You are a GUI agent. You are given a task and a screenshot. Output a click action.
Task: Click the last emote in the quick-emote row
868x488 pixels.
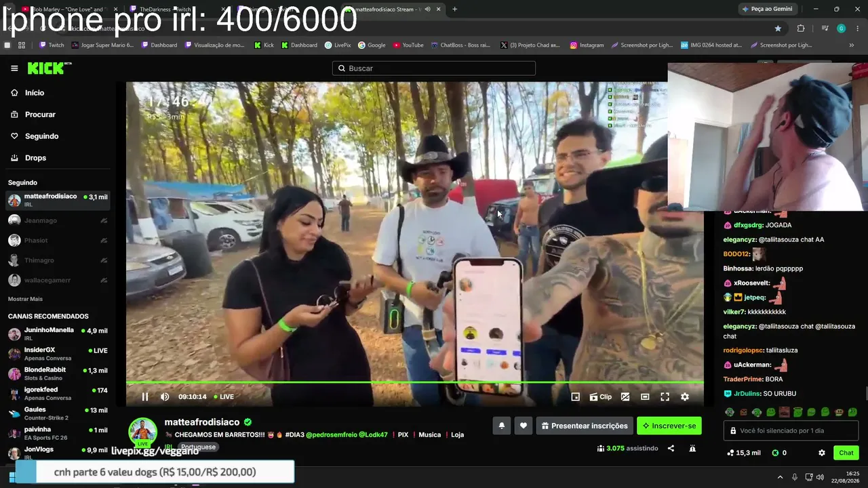click(x=853, y=412)
